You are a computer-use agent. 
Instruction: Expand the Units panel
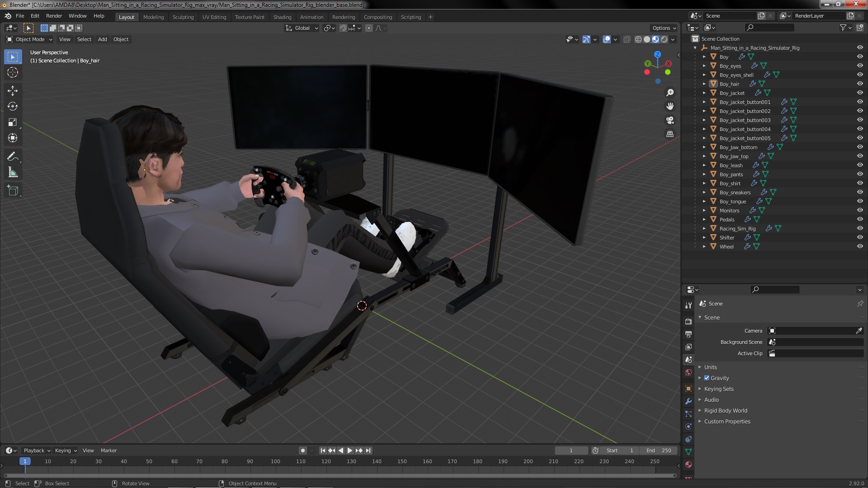pos(711,367)
